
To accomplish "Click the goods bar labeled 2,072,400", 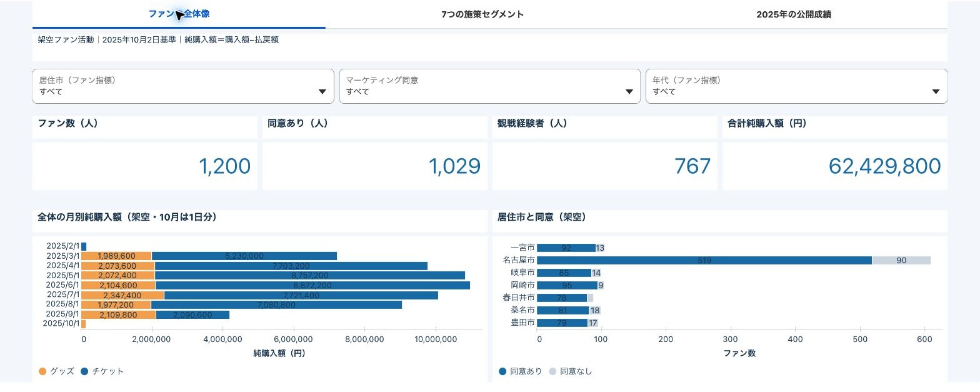I will tap(118, 275).
